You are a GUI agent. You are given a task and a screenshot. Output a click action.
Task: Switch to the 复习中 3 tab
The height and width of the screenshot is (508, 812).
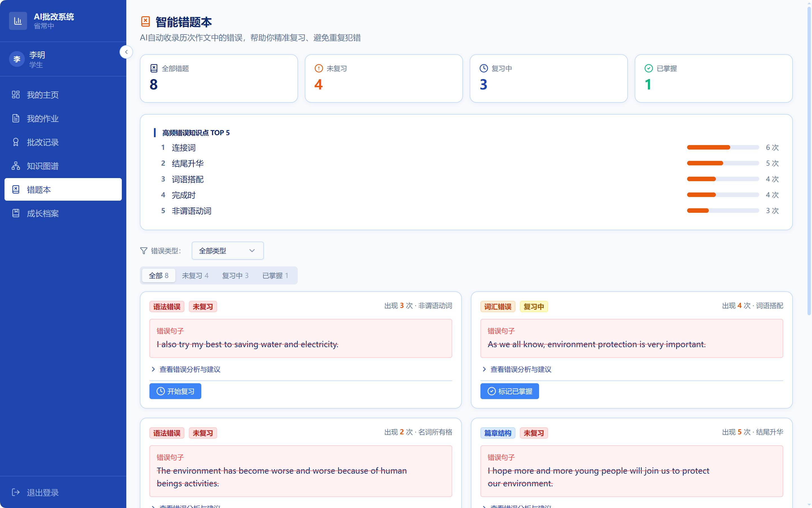(x=235, y=275)
